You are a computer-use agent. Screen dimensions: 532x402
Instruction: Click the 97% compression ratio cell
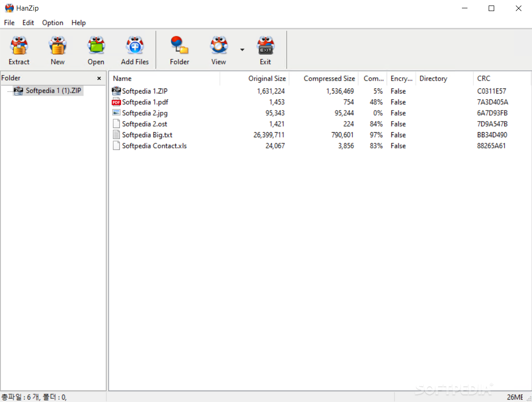(x=376, y=135)
